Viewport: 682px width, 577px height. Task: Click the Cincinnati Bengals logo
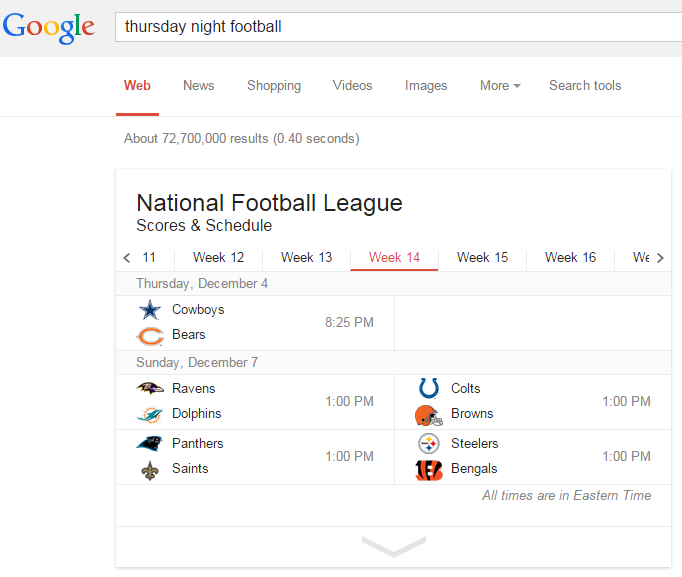click(x=429, y=469)
